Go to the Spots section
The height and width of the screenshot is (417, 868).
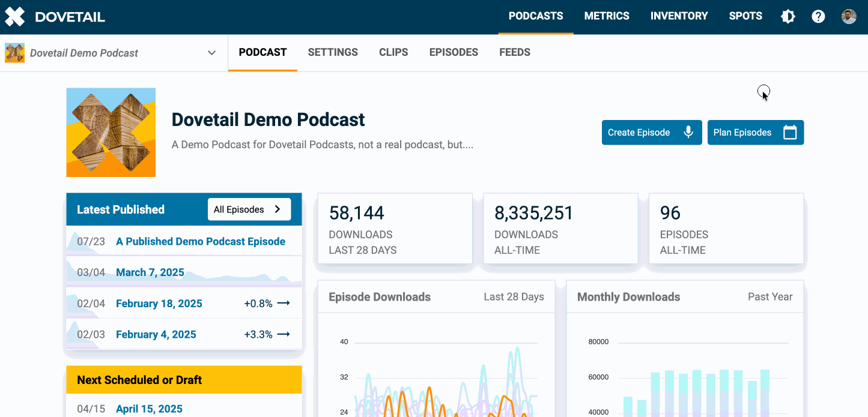pos(745,16)
